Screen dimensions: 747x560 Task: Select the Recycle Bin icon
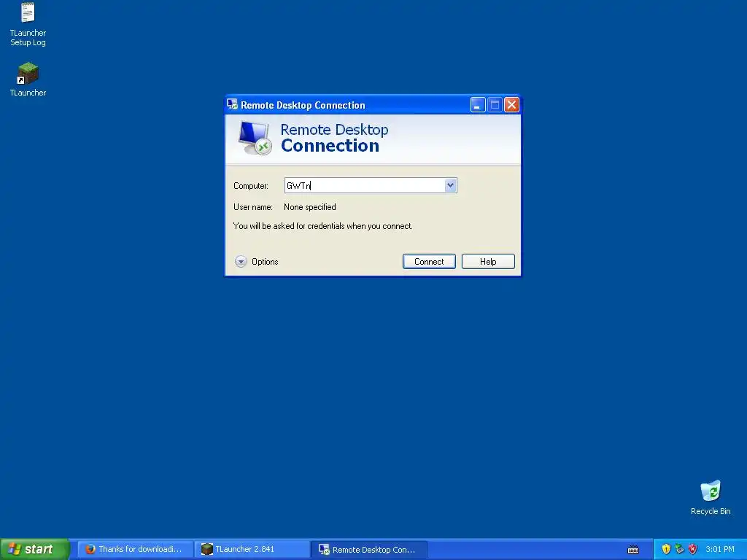pyautogui.click(x=711, y=497)
